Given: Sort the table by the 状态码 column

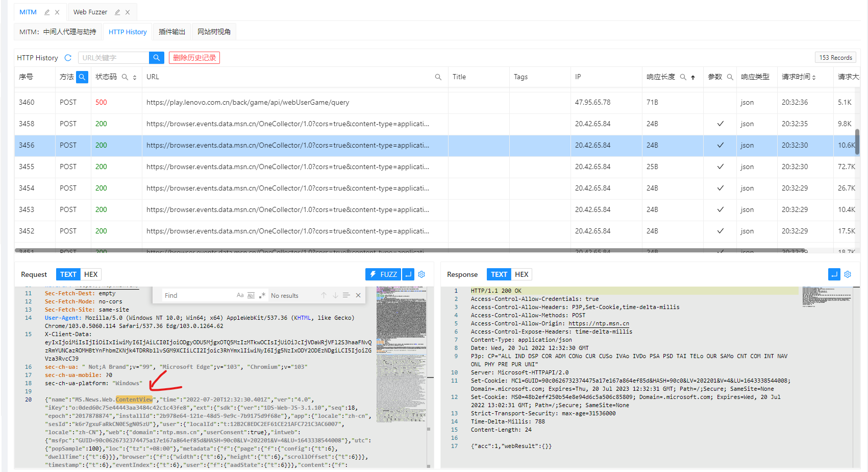Looking at the screenshot, I should 134,77.
